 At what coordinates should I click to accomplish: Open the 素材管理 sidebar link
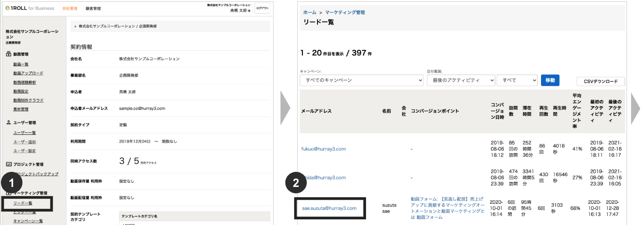pyautogui.click(x=21, y=109)
